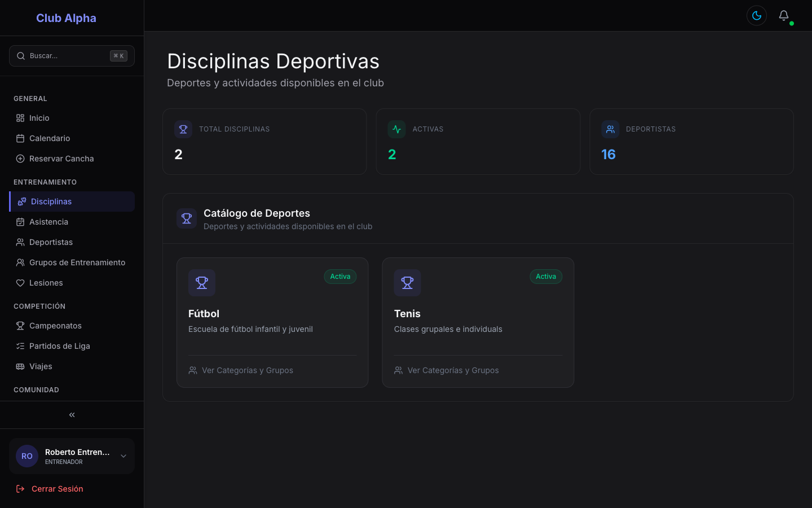This screenshot has height=508, width=812.
Task: Click the Partidos de Liga list icon
Action: pos(20,346)
